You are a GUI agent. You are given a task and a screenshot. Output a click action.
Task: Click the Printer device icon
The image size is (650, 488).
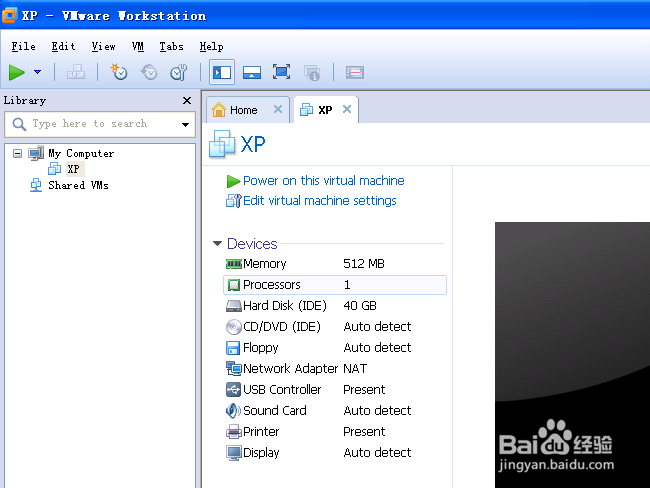point(234,432)
